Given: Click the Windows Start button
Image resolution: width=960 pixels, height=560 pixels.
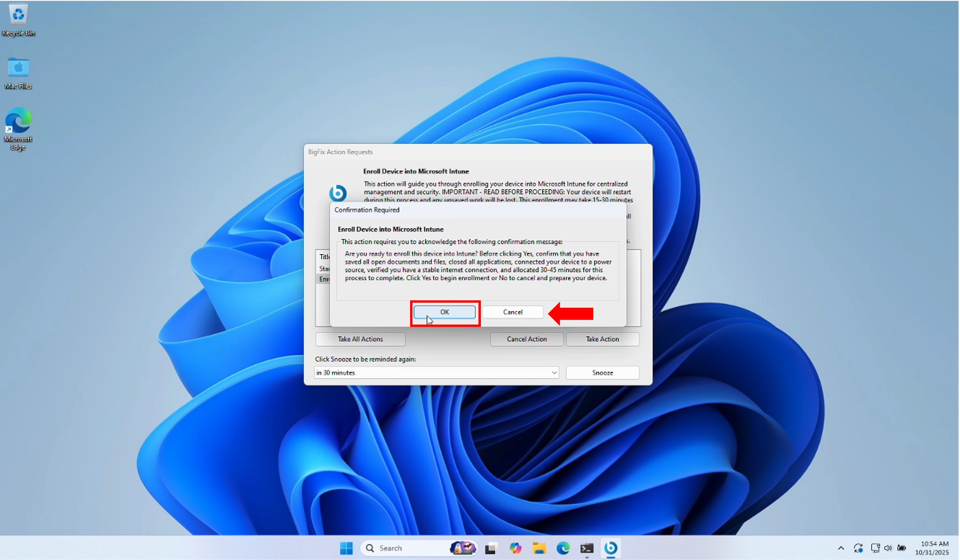Looking at the screenshot, I should tap(346, 548).
